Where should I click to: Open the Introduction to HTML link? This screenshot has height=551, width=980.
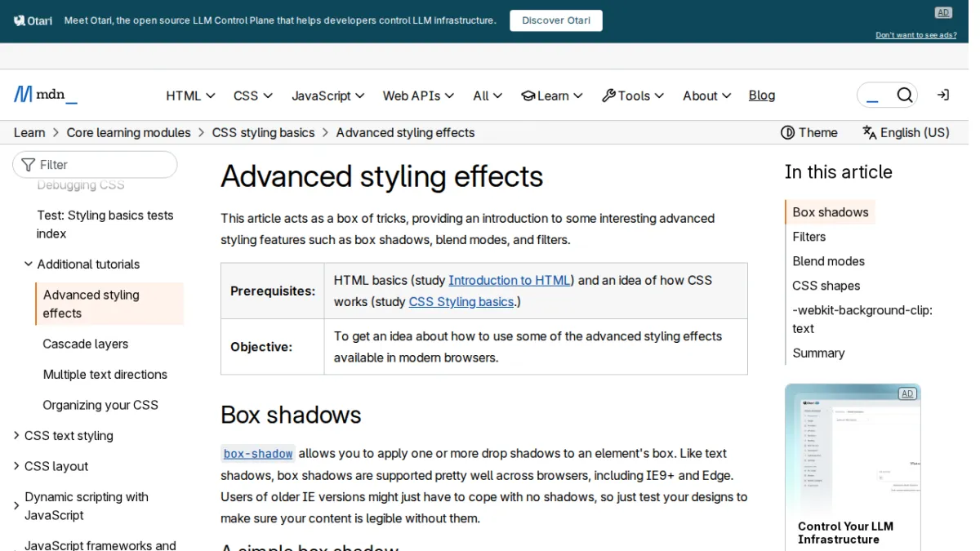pyautogui.click(x=510, y=280)
